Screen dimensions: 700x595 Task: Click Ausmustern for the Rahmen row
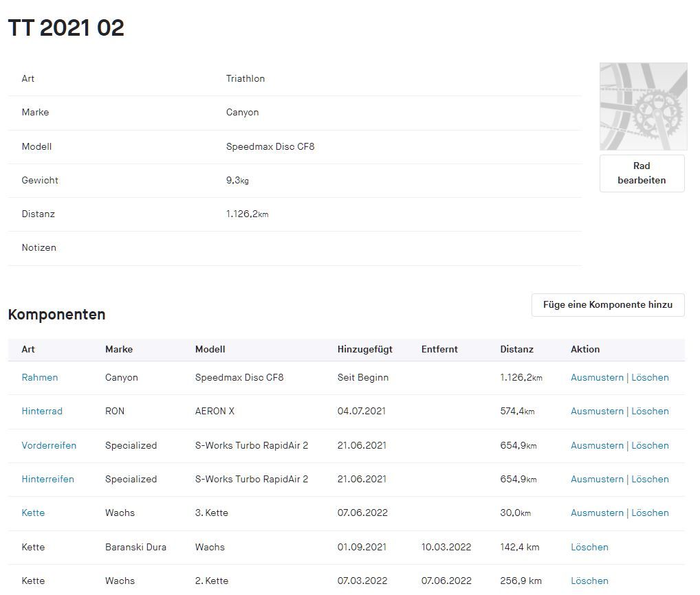coord(597,377)
